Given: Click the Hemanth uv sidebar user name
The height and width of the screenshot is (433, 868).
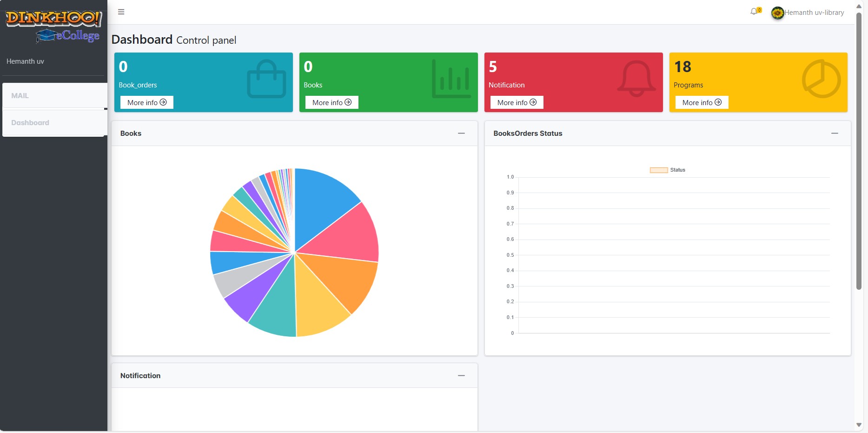Looking at the screenshot, I should [x=25, y=61].
